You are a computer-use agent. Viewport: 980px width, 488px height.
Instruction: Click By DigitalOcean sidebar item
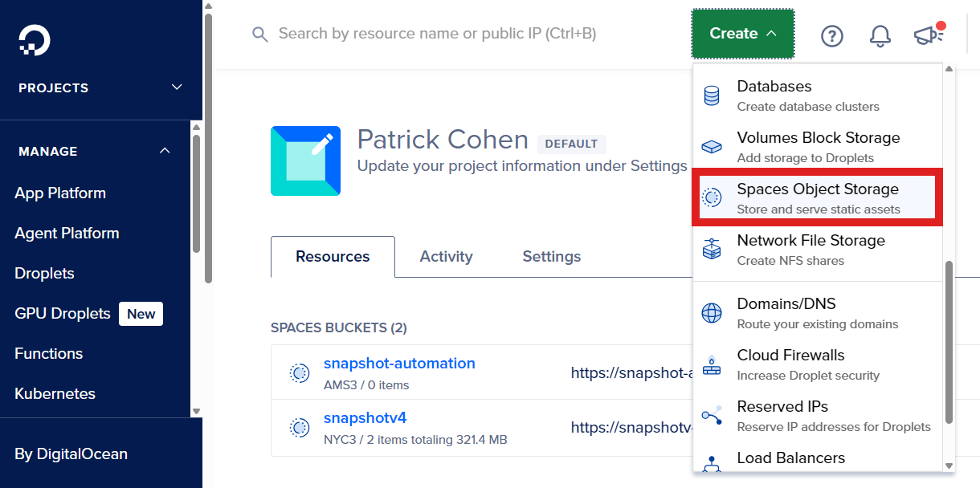(x=71, y=454)
